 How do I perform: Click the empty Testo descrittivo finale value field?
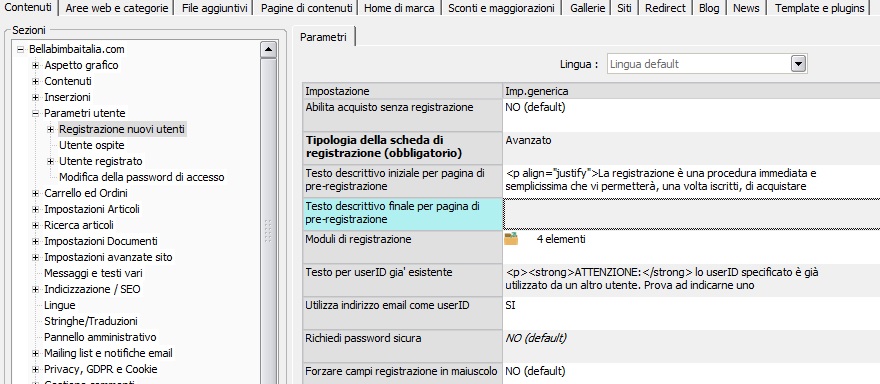(691, 214)
